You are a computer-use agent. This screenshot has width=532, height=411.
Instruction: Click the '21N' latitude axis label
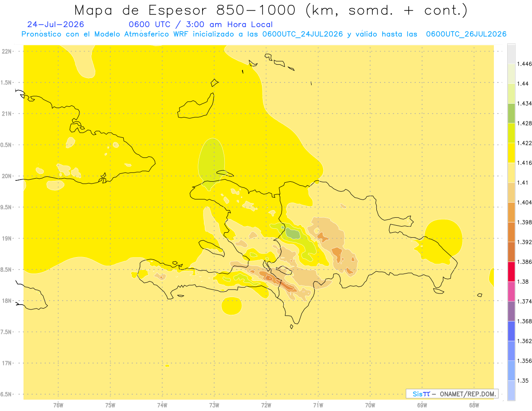7,114
